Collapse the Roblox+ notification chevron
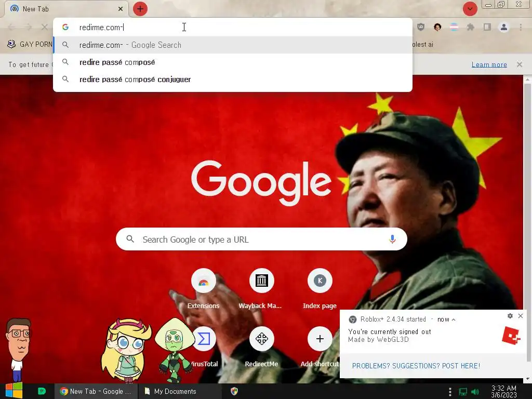 tap(454, 320)
